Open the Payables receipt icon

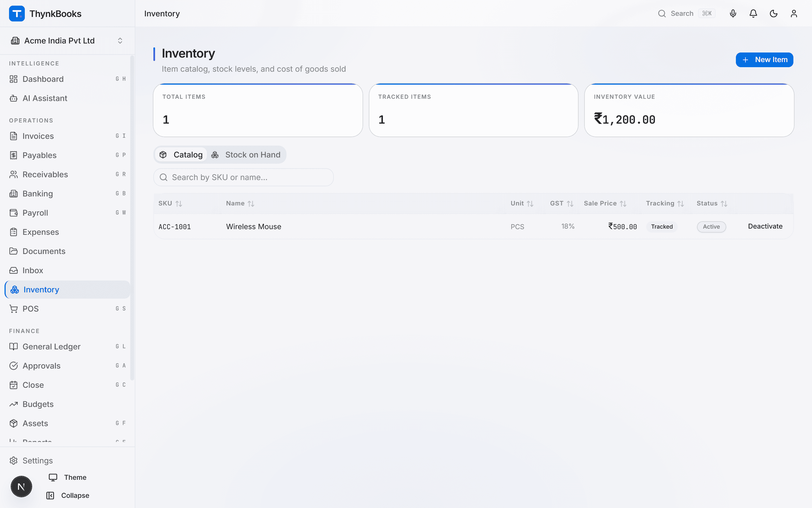14,155
